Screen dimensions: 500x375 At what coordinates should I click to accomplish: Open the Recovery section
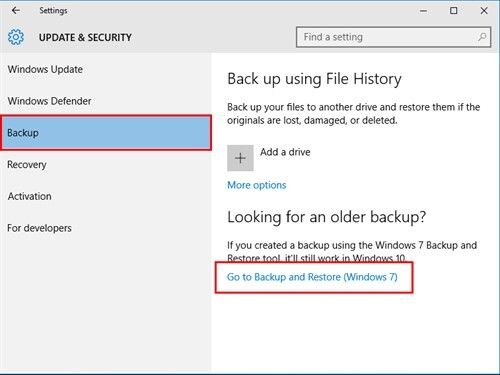point(27,164)
